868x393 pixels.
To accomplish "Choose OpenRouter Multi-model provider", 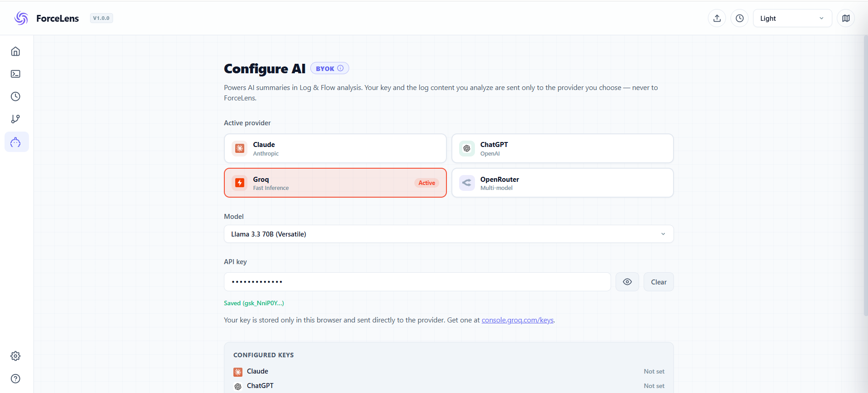I will point(563,183).
